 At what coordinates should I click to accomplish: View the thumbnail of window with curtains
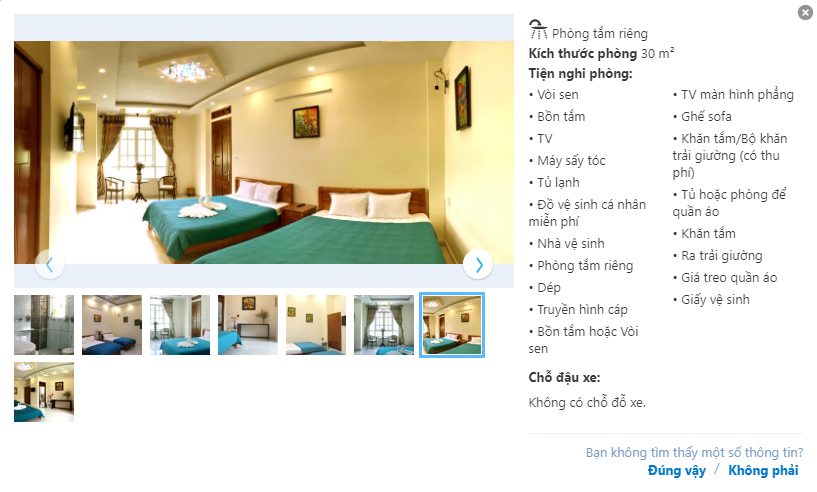click(x=384, y=325)
